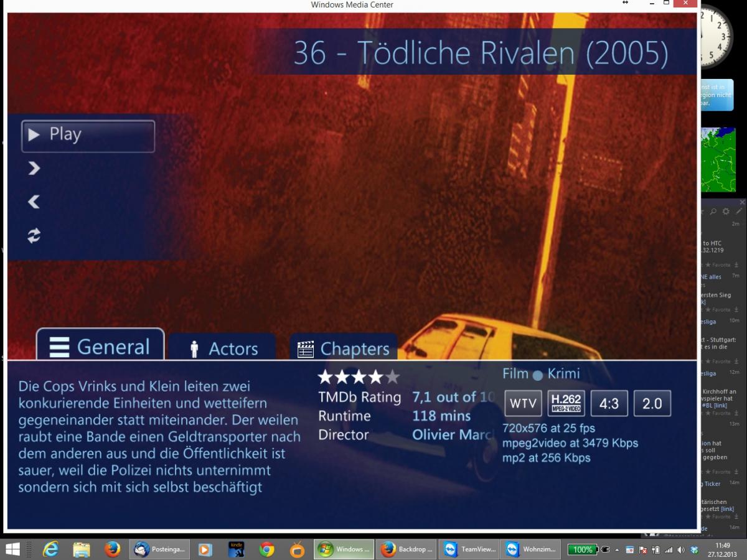Open the General tab
This screenshot has width=747, height=560.
click(x=100, y=345)
